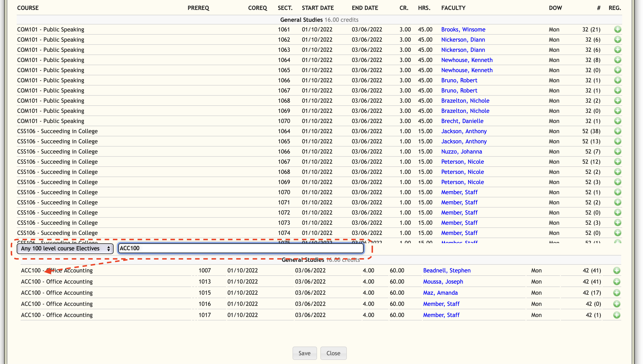Add ACC100 section 1007 with green plus
643x364 pixels.
click(617, 271)
